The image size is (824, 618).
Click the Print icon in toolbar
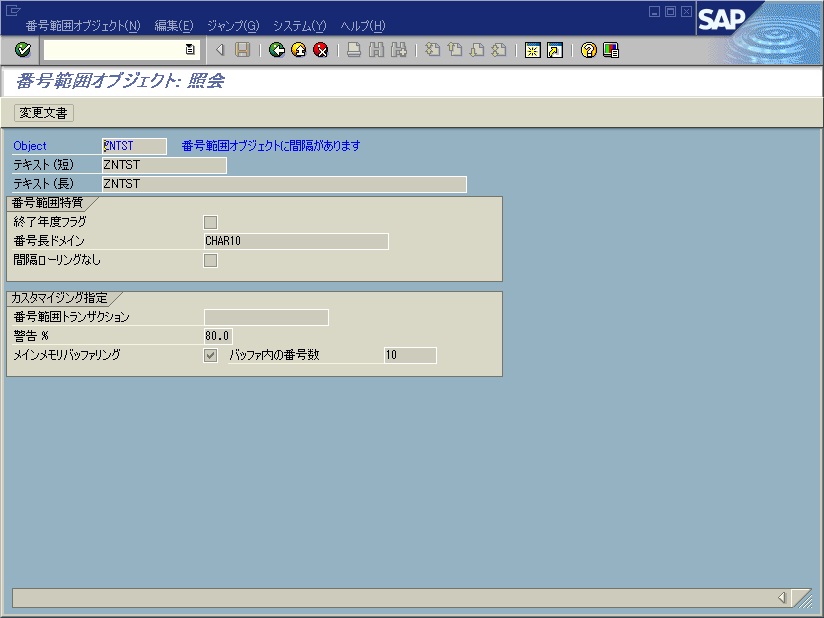[x=354, y=50]
